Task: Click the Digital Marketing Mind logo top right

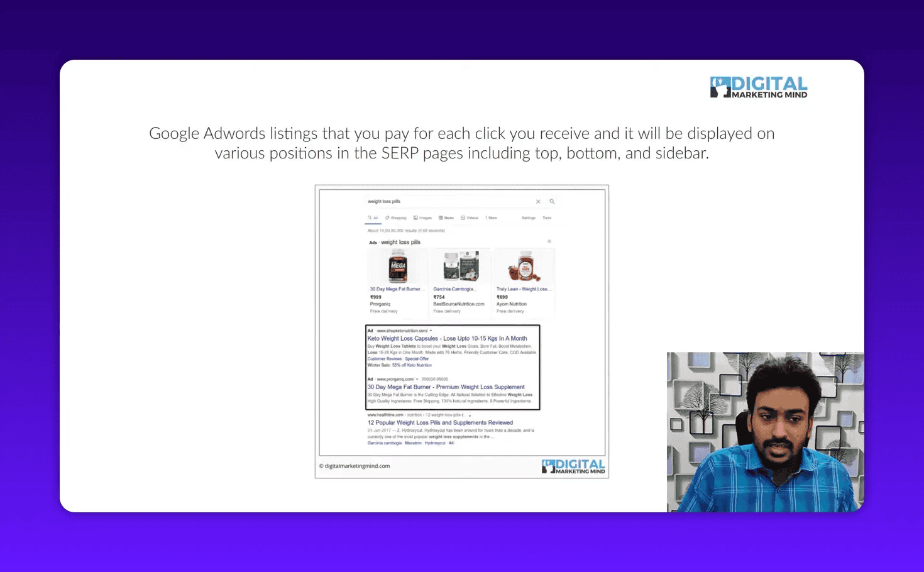Action: 757,87
